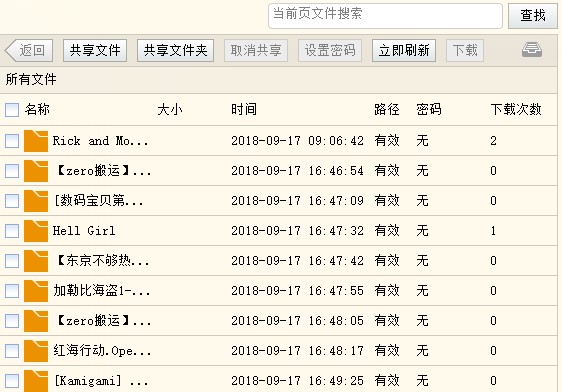Select the Hell Girl file name
562x392 pixels.
click(84, 231)
